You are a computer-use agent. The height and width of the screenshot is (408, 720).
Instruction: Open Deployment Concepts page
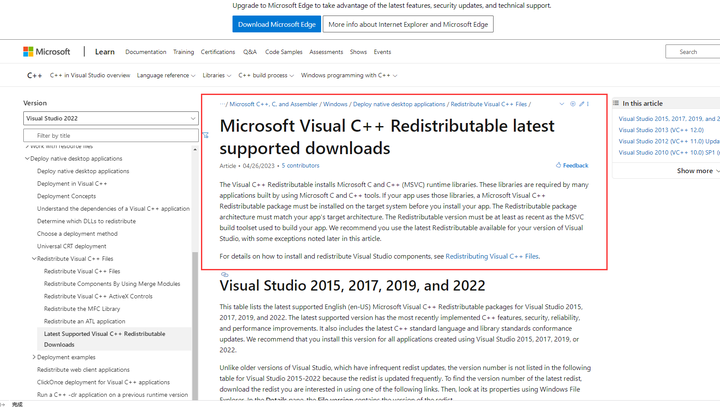pos(67,196)
